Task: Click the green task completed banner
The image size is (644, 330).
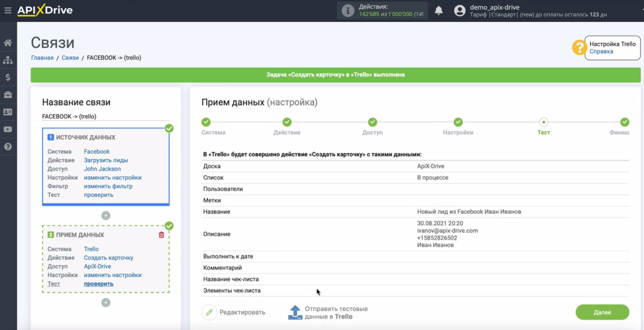Action: tap(335, 75)
